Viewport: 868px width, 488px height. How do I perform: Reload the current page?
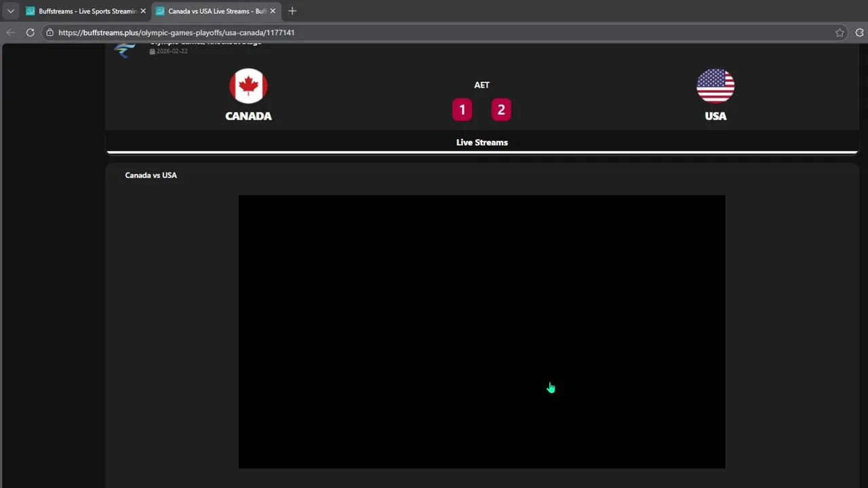pos(30,33)
